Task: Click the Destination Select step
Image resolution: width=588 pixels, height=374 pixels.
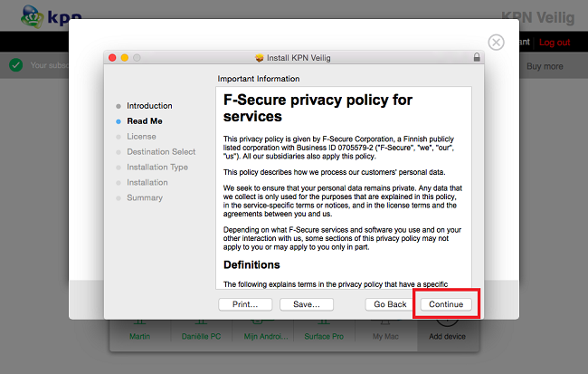Action: [x=160, y=152]
